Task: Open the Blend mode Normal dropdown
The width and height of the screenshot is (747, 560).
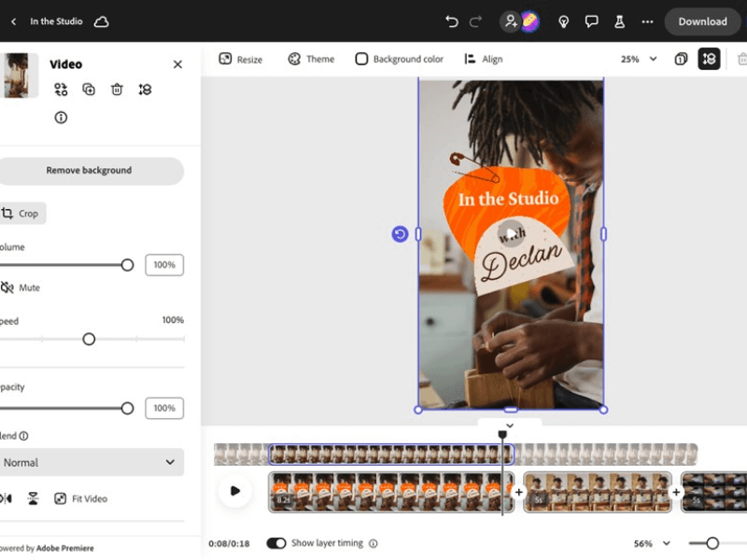Action: pos(90,462)
